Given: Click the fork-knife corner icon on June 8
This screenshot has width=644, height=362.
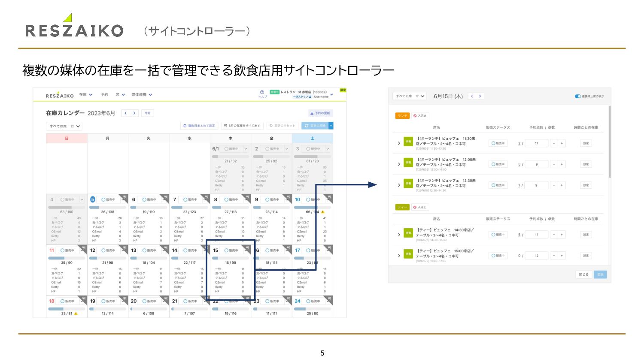Looking at the screenshot, I should 247,198.
